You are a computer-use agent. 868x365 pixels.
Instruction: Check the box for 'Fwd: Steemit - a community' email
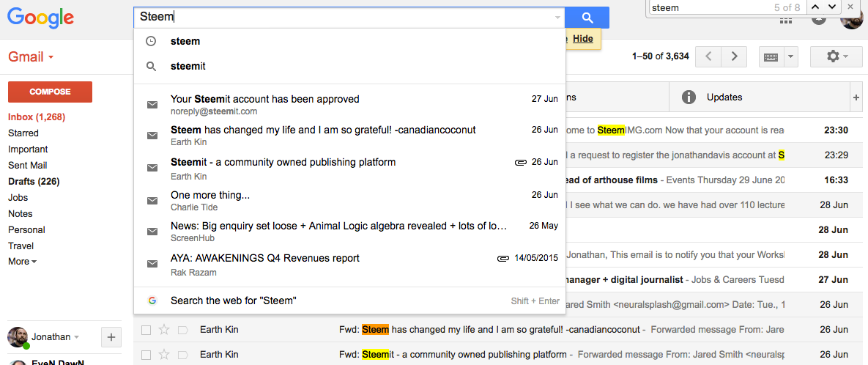(146, 354)
